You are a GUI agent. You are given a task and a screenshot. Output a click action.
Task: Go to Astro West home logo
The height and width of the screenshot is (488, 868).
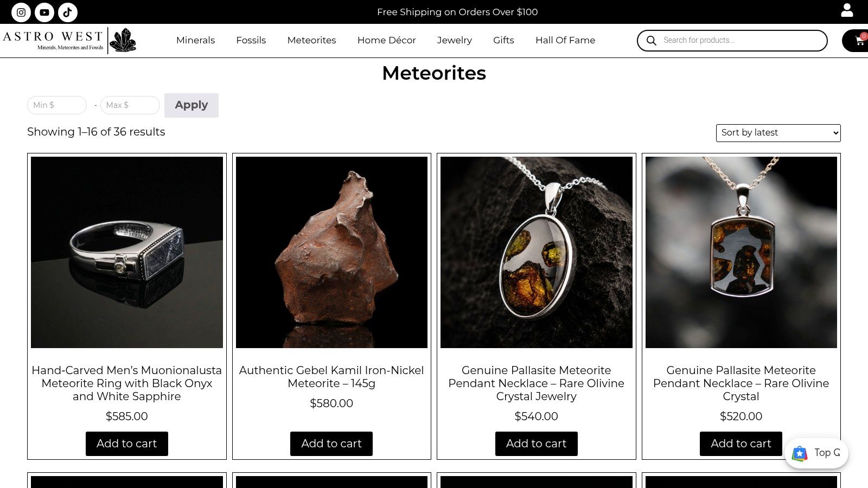coord(69,41)
